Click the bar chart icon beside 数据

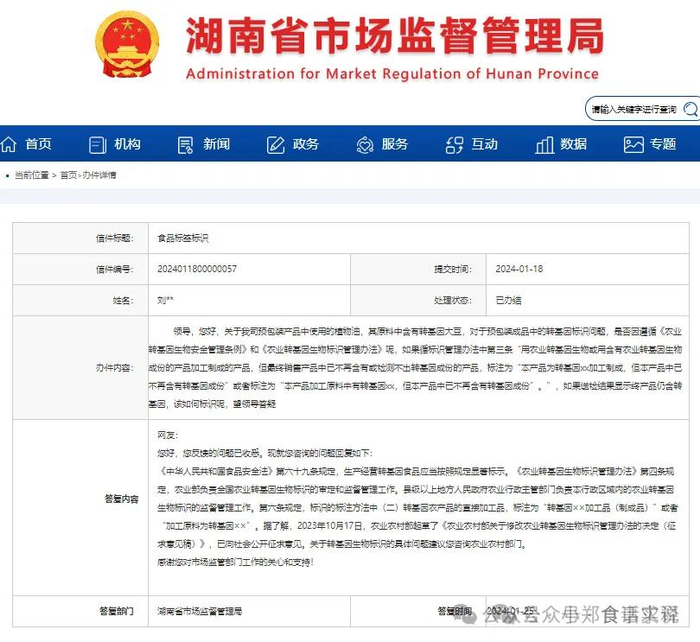click(x=544, y=145)
